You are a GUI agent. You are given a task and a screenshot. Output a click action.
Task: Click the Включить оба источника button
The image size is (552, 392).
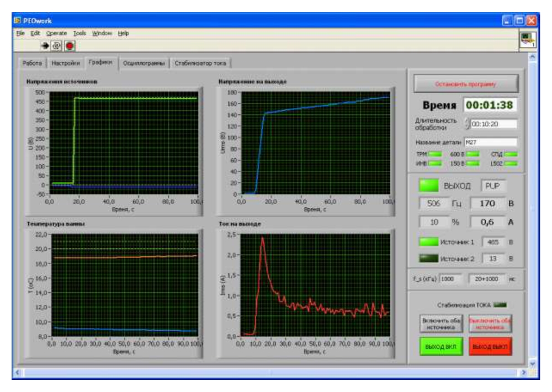point(441,324)
